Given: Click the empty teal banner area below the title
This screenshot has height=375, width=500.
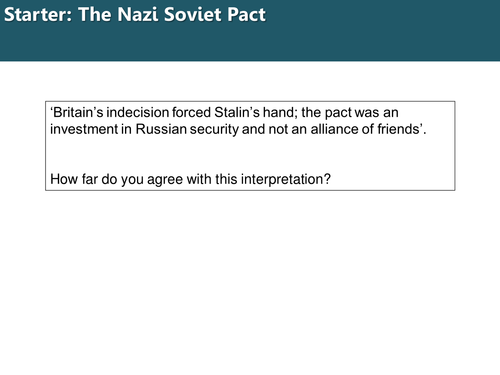Looking at the screenshot, I should 250,45.
